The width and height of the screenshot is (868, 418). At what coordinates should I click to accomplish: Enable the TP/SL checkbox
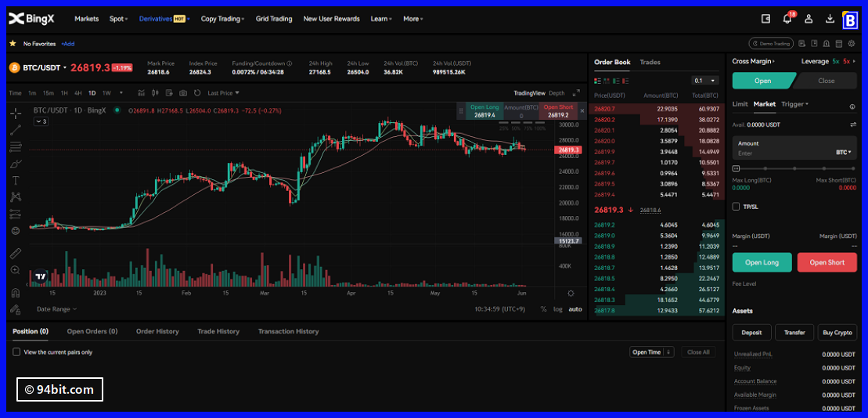point(736,207)
